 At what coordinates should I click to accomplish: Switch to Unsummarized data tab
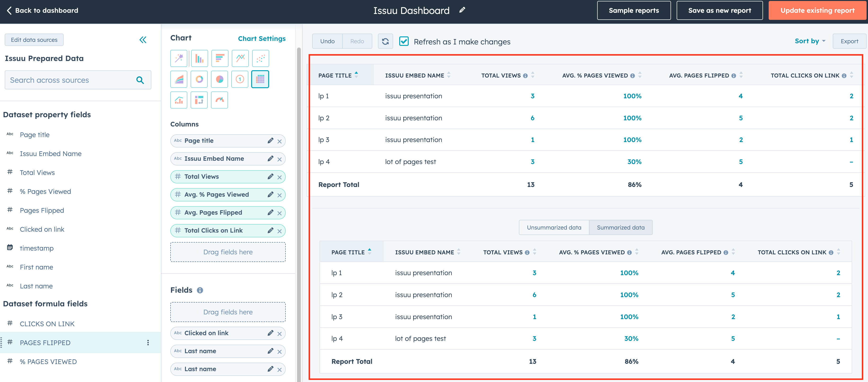click(554, 228)
